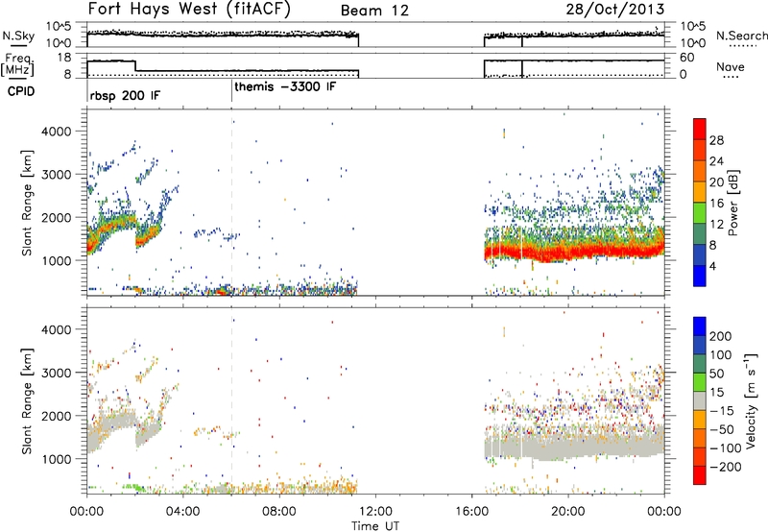Click the 'Time UT' axis label
This screenshot has width=768, height=532.
click(x=375, y=525)
